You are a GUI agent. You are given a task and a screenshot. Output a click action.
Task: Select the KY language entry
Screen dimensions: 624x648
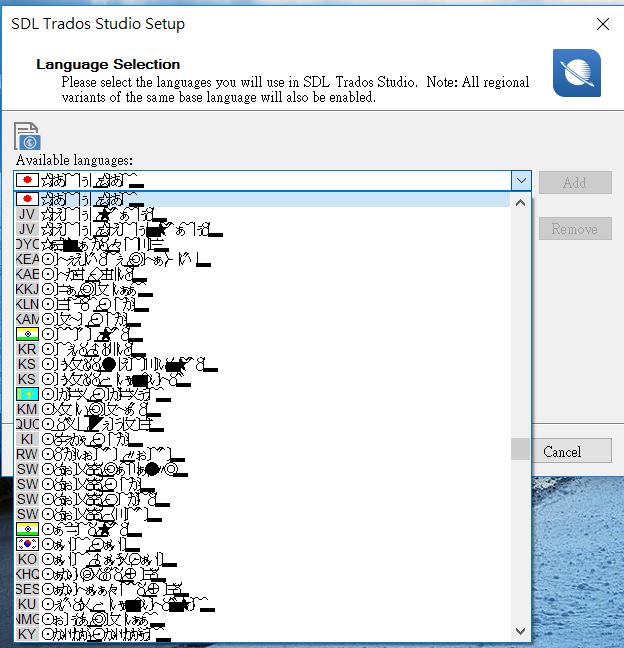[x=262, y=634]
